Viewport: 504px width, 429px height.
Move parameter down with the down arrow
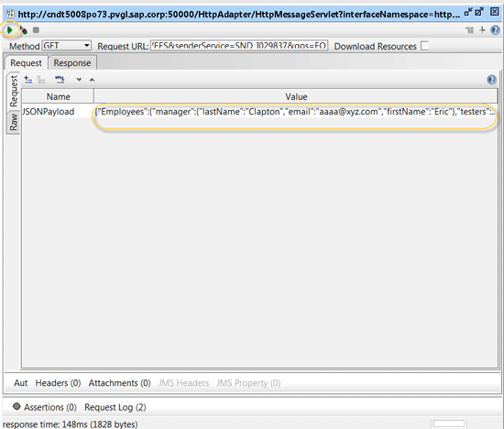[79, 80]
